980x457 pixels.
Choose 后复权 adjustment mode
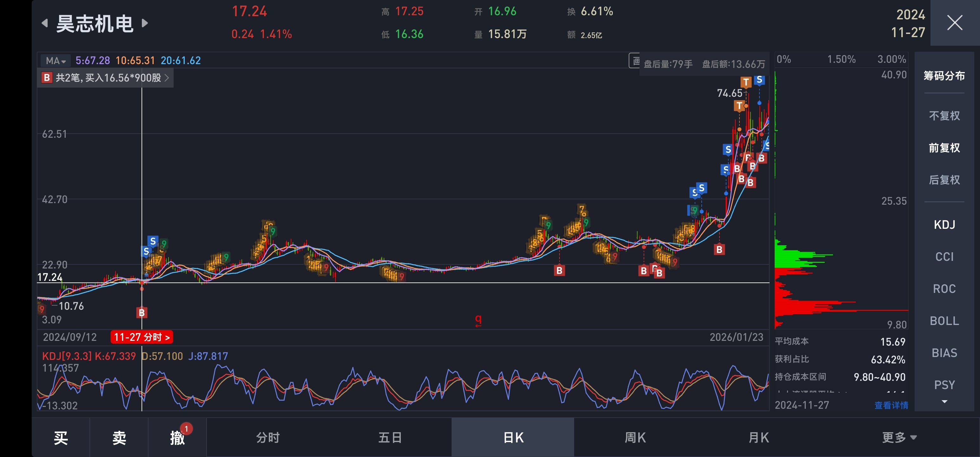click(944, 180)
